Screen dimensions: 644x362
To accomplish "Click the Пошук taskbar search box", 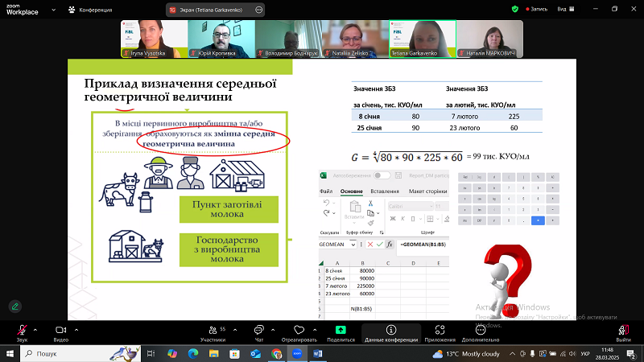I will click(x=80, y=353).
